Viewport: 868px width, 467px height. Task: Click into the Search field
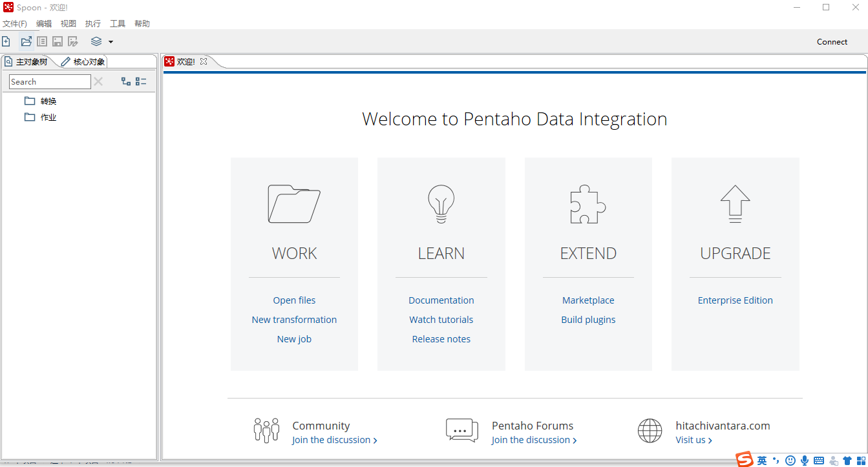[50, 82]
